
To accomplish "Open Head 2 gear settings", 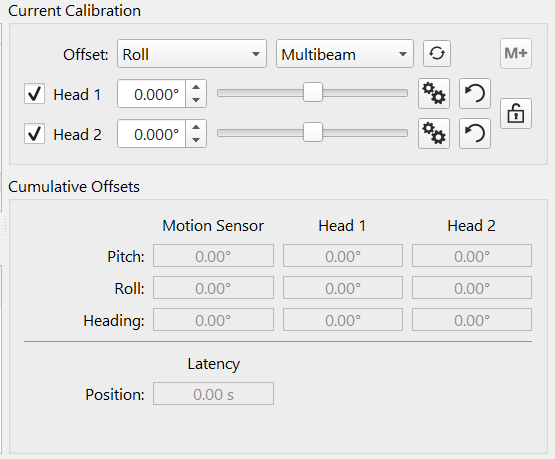I will [434, 134].
